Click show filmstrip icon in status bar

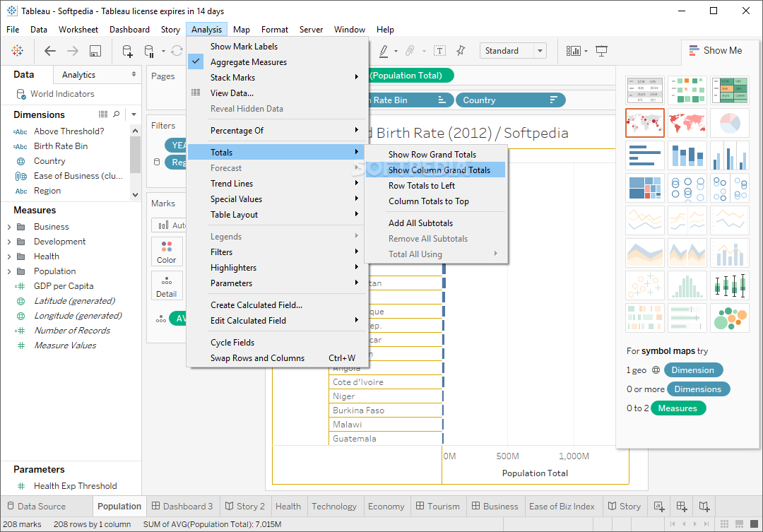(x=739, y=524)
